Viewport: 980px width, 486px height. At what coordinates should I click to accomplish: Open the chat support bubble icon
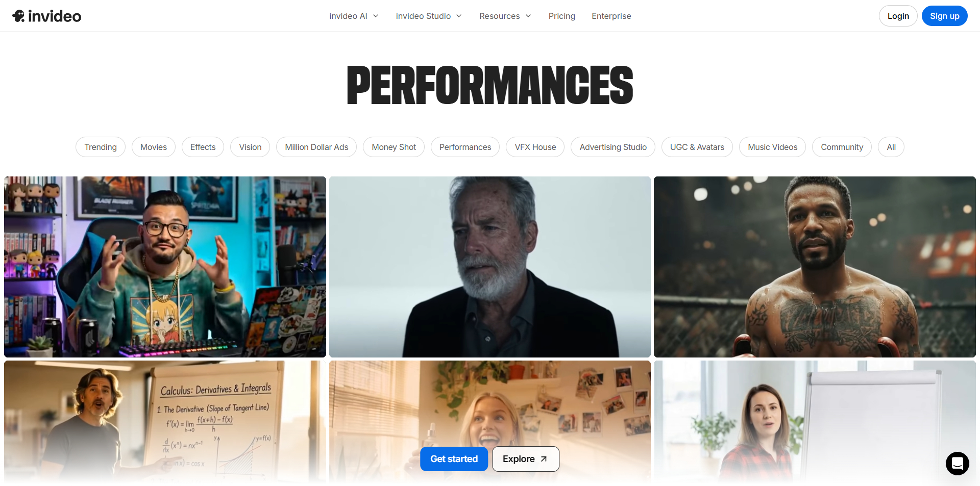(x=957, y=463)
